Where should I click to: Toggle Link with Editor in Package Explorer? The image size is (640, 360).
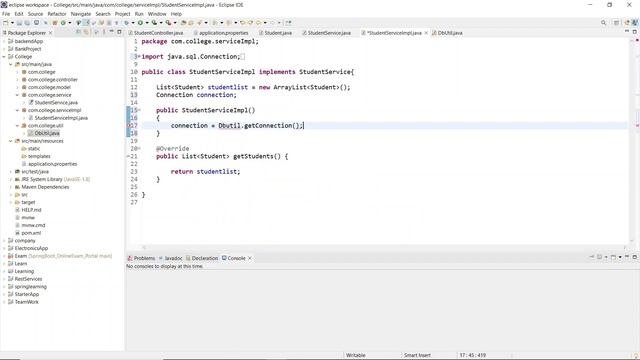click(86, 32)
